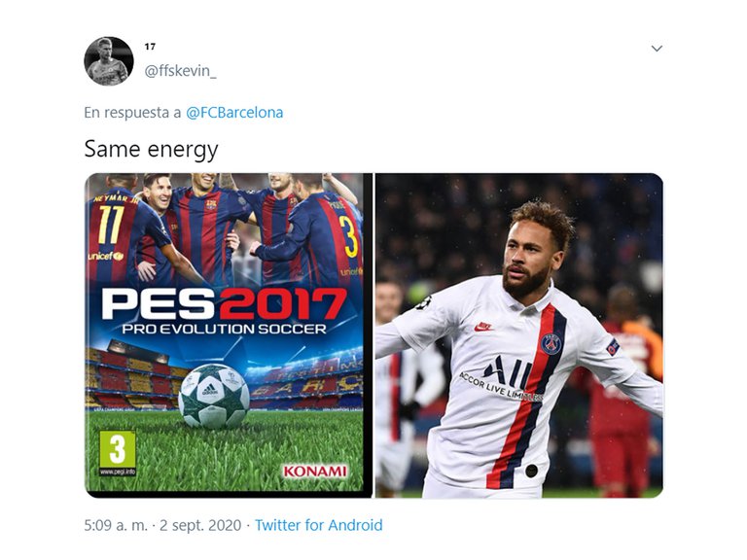This screenshot has width=747, height=560.
Task: Click the PES 2017 title logo
Action: coord(224,304)
